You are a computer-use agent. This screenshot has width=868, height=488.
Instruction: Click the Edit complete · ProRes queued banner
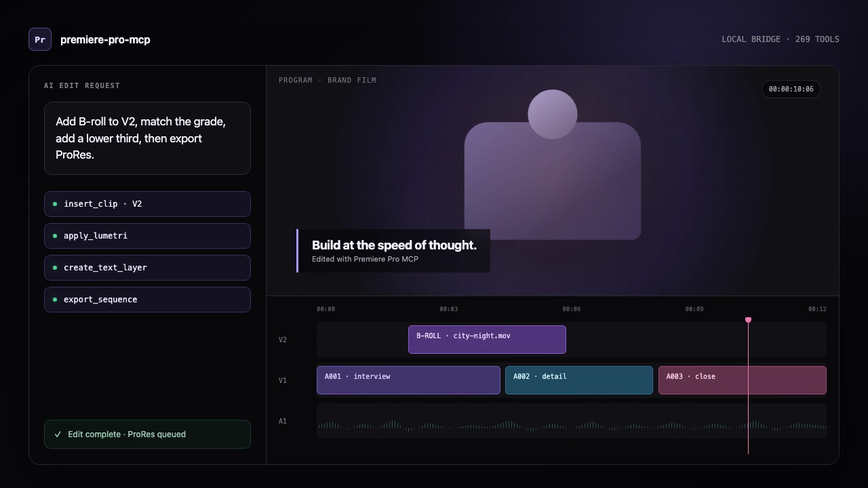tap(147, 434)
